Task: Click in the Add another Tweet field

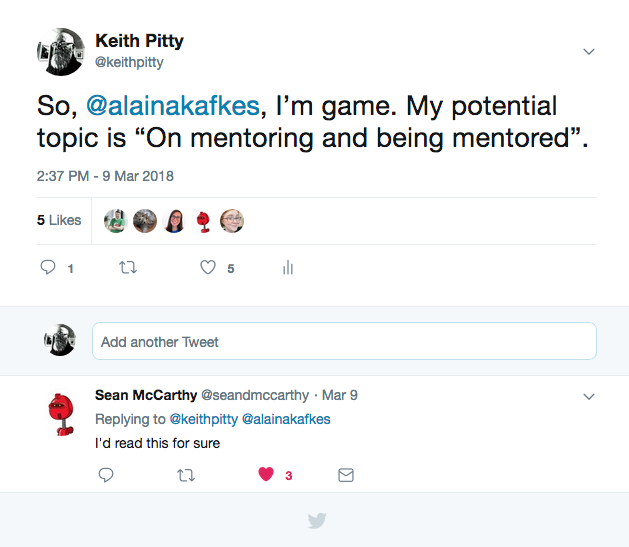Action: [344, 341]
